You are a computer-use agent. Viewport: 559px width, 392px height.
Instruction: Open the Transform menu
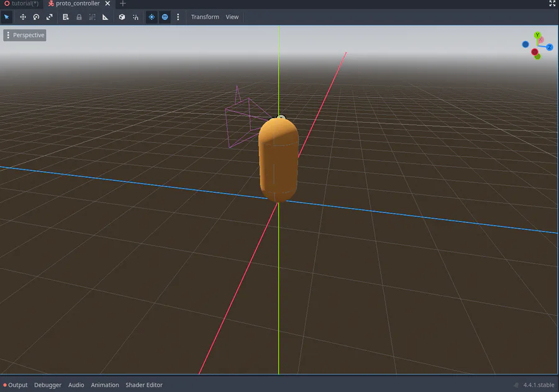tap(205, 17)
